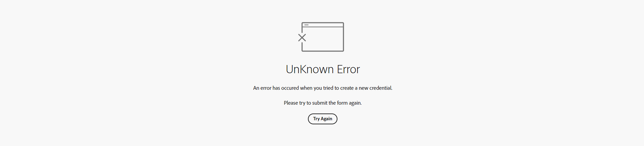Click the Try Again button
This screenshot has width=644, height=146.
(323, 119)
